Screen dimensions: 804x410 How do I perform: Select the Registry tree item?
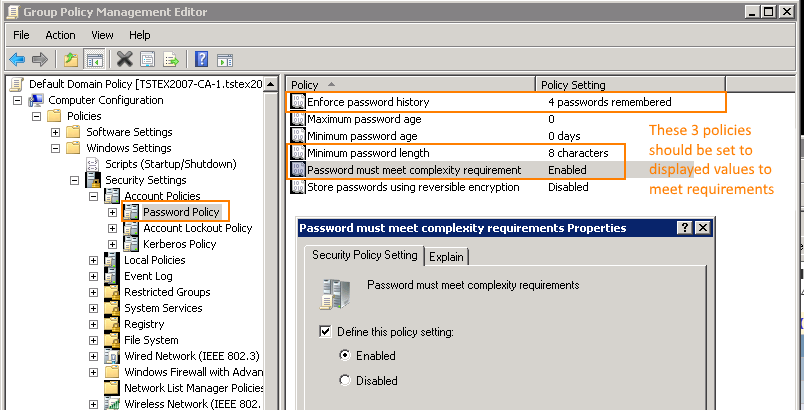pos(144,324)
